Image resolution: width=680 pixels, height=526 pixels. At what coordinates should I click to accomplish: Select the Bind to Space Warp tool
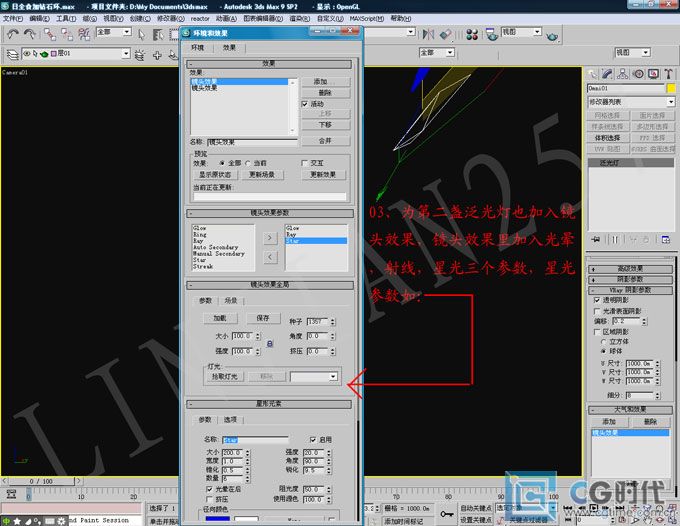(84, 34)
